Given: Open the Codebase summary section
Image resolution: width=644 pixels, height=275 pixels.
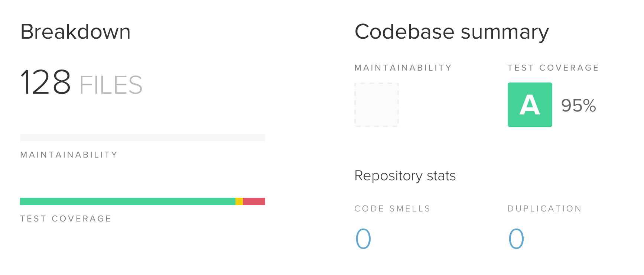Looking at the screenshot, I should tap(452, 32).
